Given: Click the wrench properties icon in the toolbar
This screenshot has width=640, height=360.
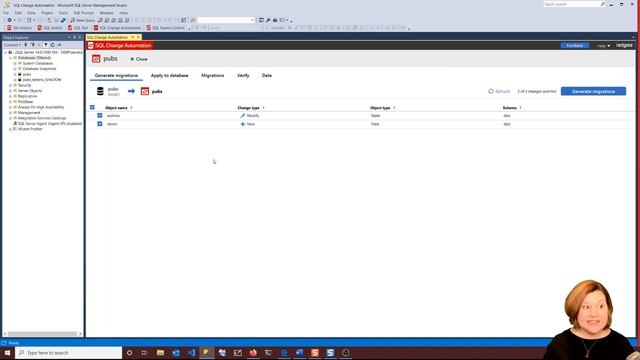Looking at the screenshot, I should pos(268,20).
